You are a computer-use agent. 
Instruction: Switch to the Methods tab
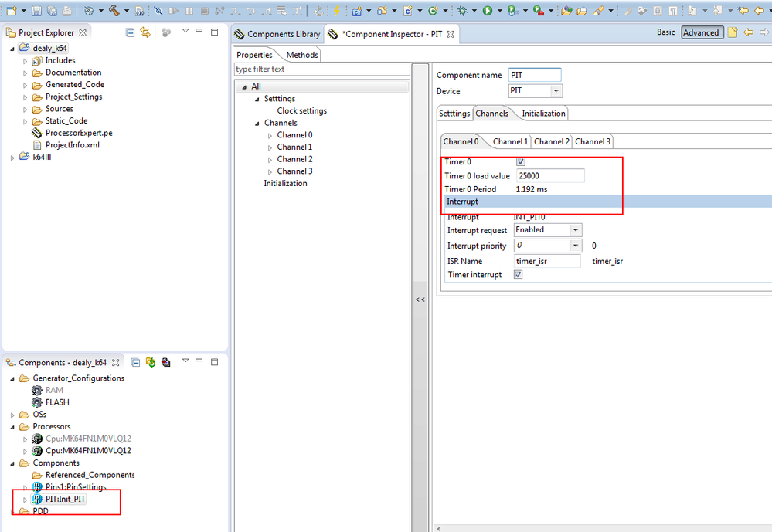[302, 55]
